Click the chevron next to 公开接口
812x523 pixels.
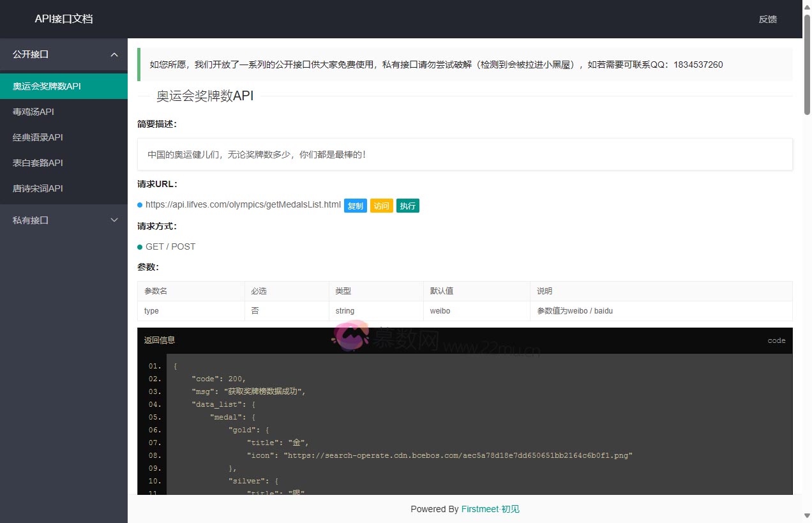(114, 55)
